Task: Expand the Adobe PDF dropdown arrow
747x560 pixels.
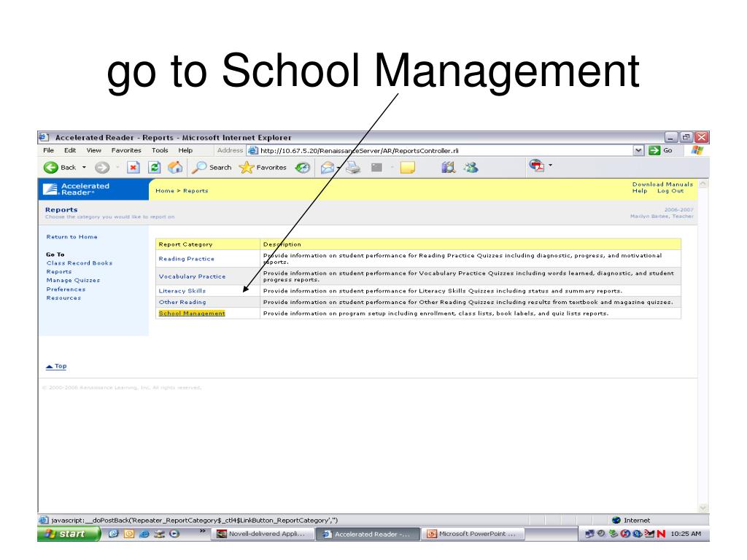Action: click(x=550, y=166)
